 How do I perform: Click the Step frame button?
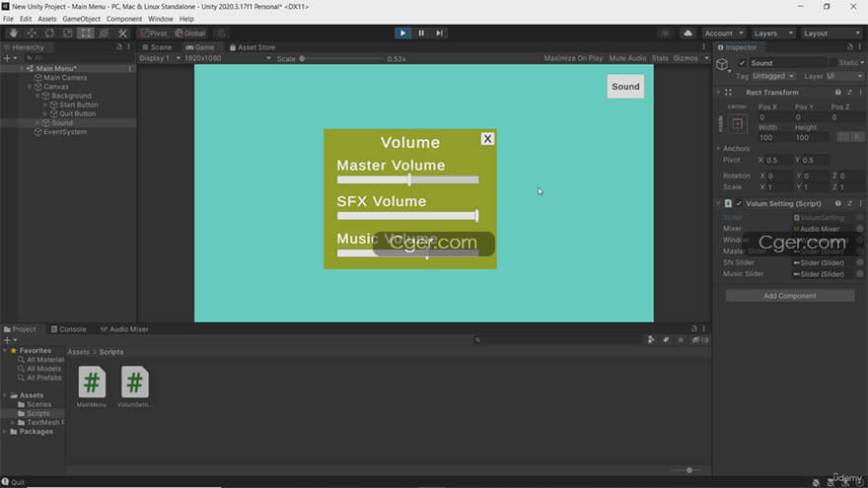pos(439,34)
